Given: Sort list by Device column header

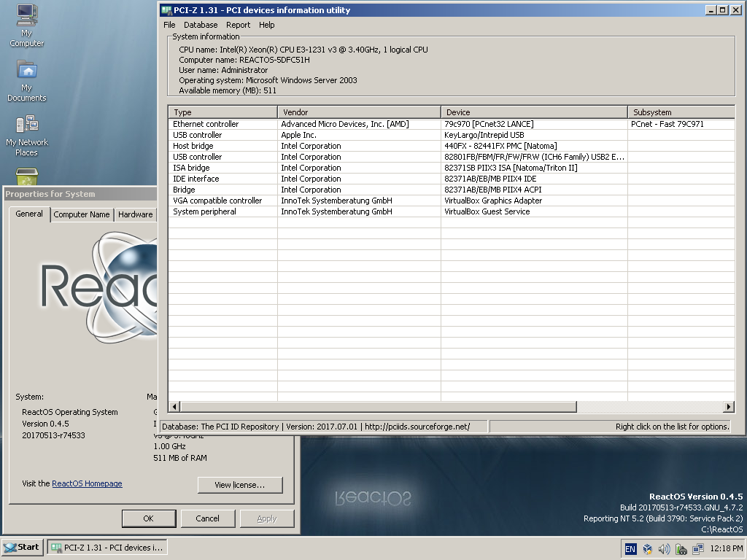Looking at the screenshot, I should [x=534, y=112].
